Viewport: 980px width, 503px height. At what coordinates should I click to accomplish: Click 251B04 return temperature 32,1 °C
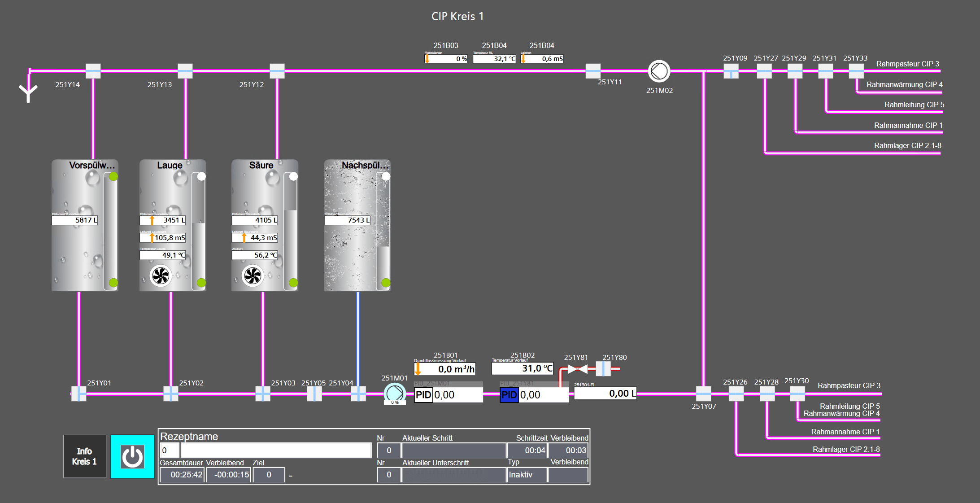click(494, 59)
